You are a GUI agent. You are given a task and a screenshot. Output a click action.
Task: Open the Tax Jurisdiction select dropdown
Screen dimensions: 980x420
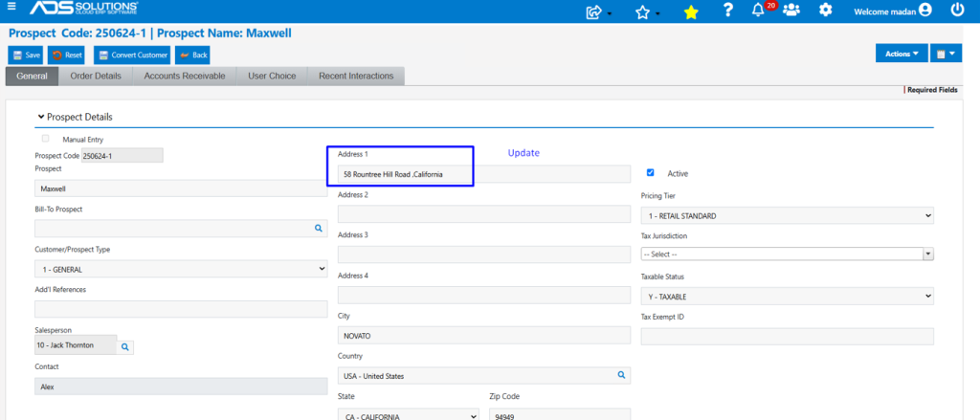pos(788,254)
